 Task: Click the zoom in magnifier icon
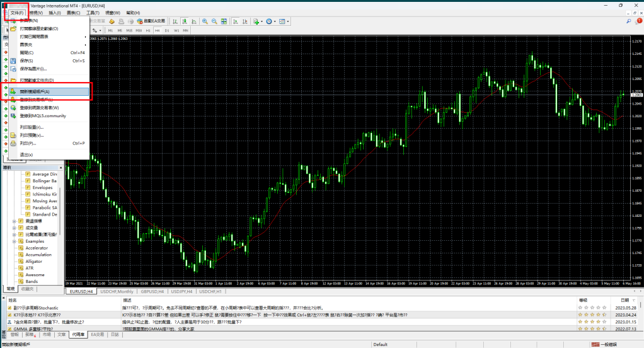(205, 21)
